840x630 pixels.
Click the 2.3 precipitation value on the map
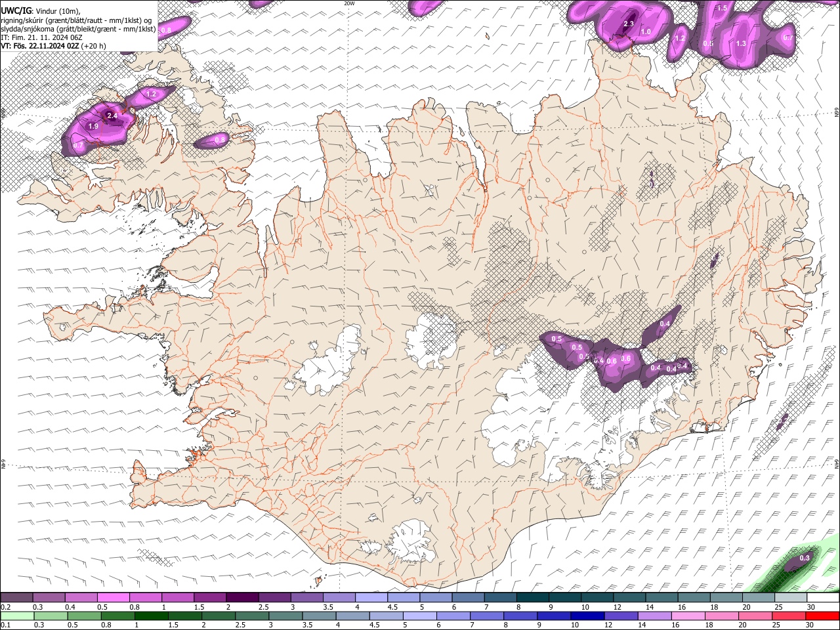(x=629, y=24)
